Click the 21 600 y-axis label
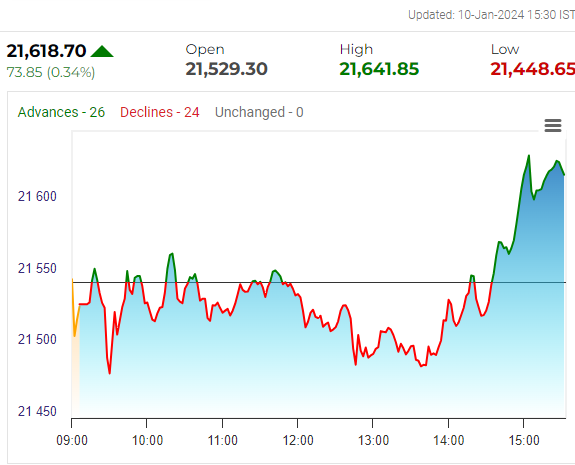Viewport: 575px width, 465px height. pos(37,197)
